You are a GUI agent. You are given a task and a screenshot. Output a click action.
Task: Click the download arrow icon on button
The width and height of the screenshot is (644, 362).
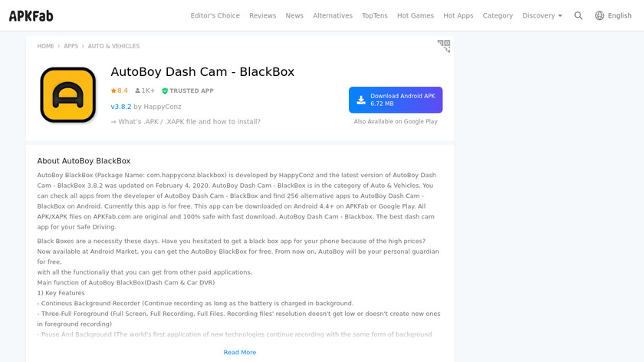coord(361,100)
